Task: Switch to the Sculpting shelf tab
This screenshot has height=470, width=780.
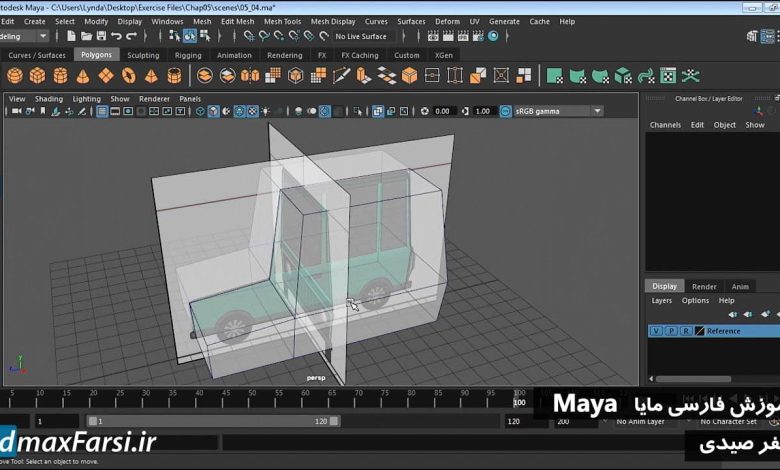Action: 142,56
